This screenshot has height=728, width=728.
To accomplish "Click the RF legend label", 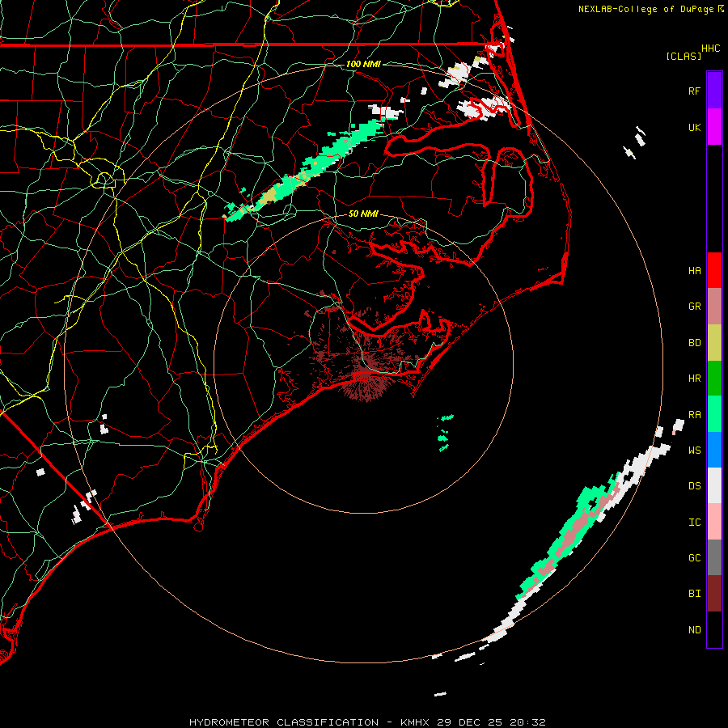I will point(694,91).
